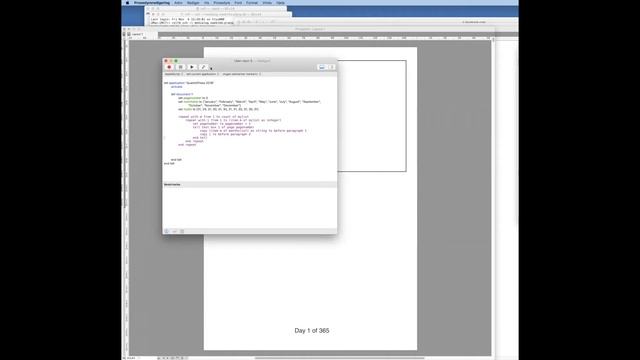Click the red Record button in script editor

tap(169, 67)
